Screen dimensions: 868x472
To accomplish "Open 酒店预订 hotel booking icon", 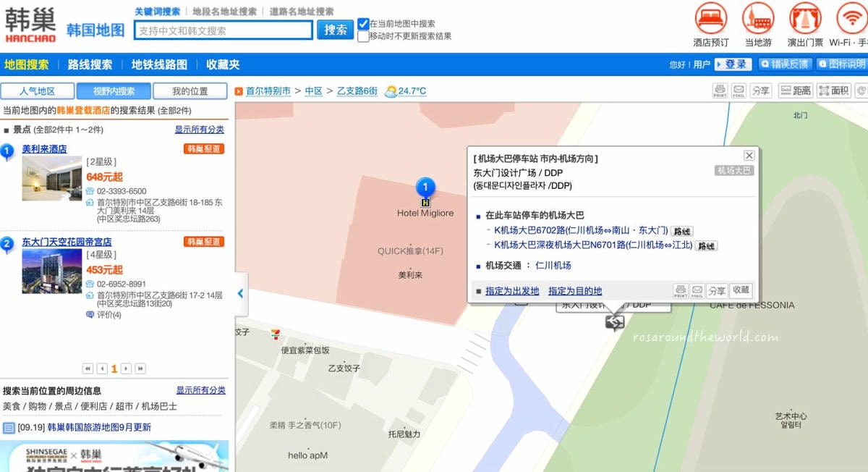I will (710, 18).
